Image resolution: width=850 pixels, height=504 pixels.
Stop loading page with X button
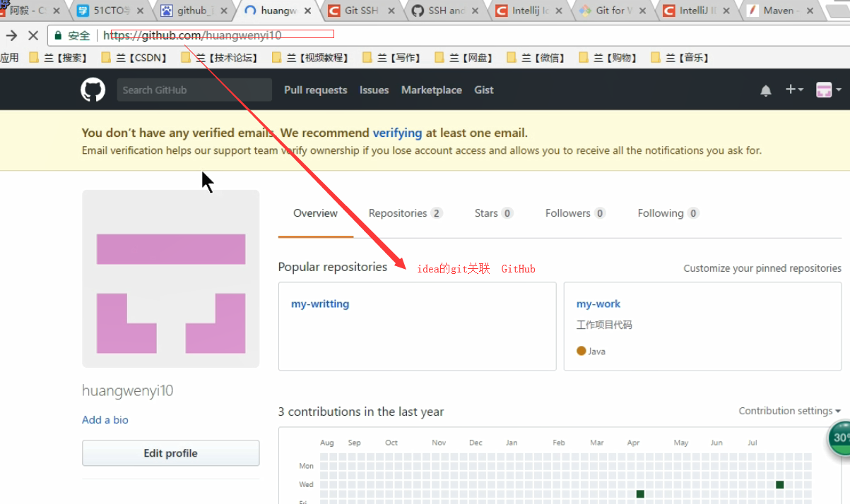[x=33, y=35]
